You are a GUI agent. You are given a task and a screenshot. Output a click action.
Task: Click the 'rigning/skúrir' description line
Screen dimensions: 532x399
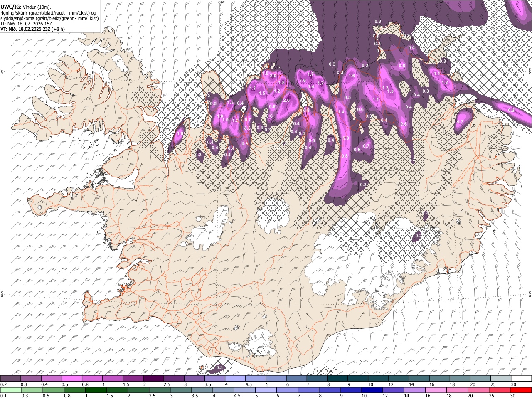[49, 13]
